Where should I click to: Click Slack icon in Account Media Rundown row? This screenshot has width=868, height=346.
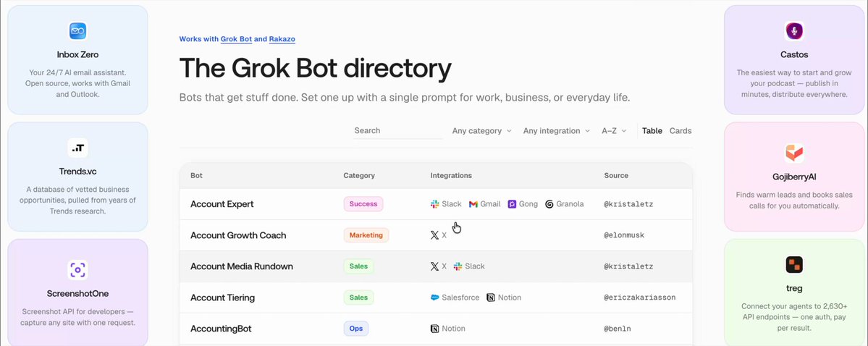[458, 266]
